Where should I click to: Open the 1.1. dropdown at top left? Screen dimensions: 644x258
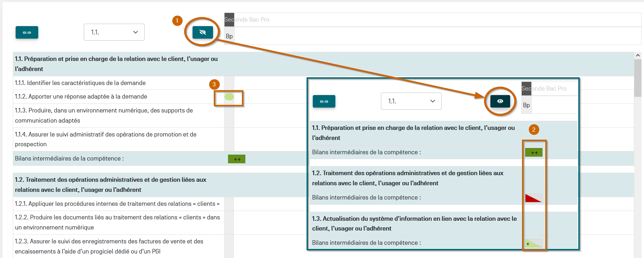pos(114,32)
